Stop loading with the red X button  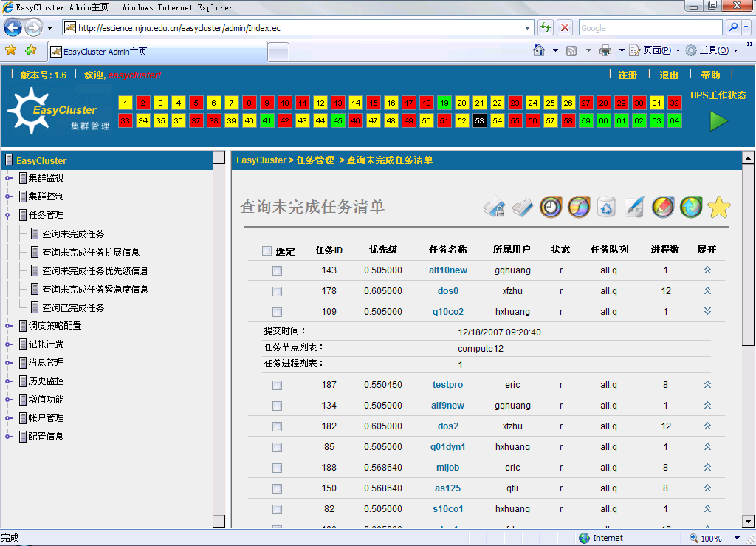point(565,27)
